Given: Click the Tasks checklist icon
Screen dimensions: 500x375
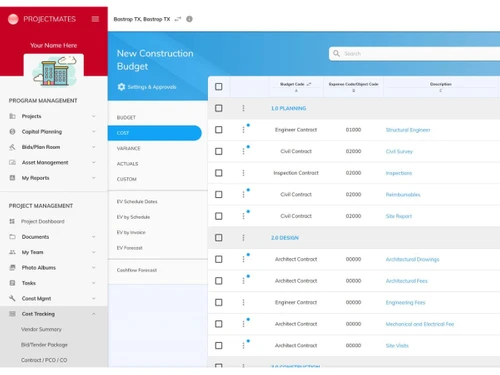Looking at the screenshot, I should coord(12,283).
